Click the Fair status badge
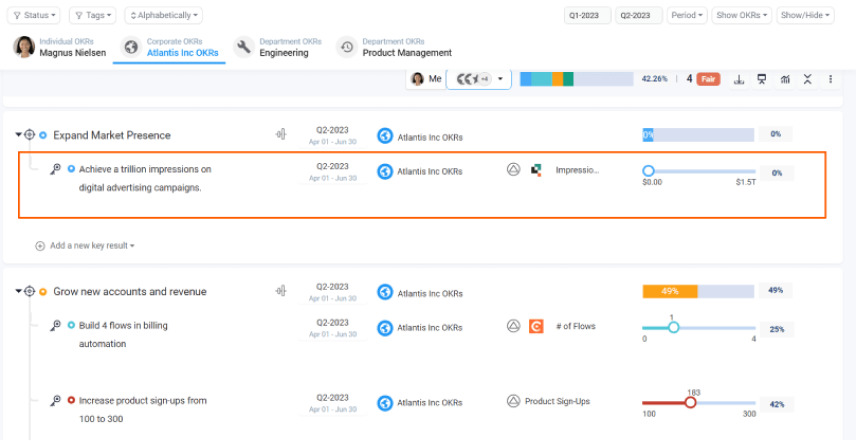The width and height of the screenshot is (856, 441). pos(708,79)
